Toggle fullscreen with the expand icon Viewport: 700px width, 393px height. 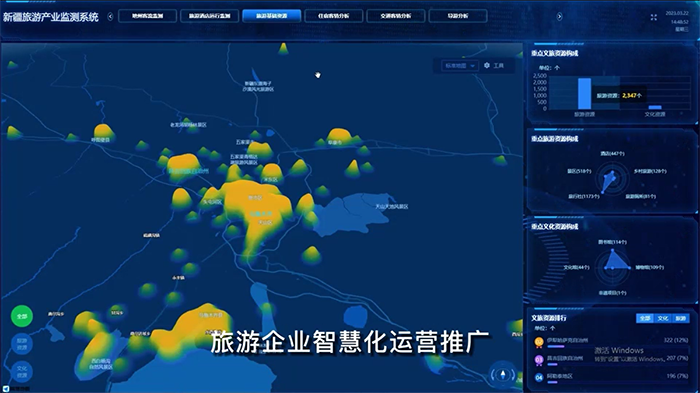pyautogui.click(x=654, y=17)
